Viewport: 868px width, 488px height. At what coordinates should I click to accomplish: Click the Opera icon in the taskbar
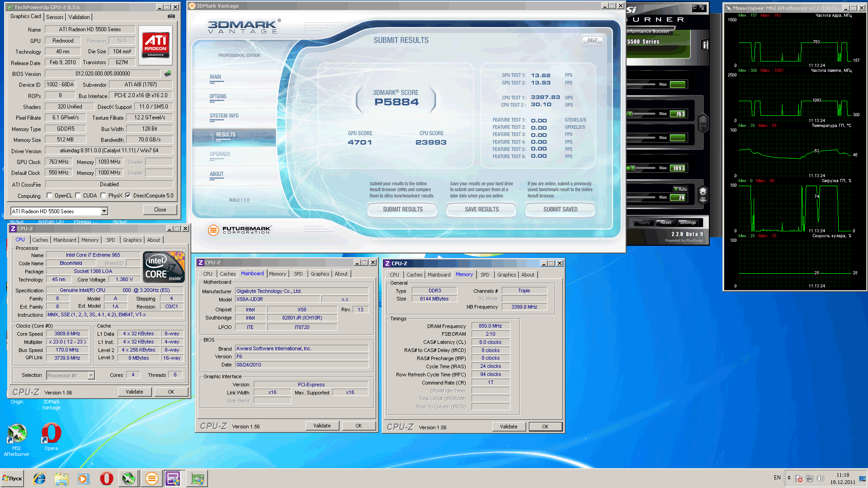pyautogui.click(x=106, y=478)
